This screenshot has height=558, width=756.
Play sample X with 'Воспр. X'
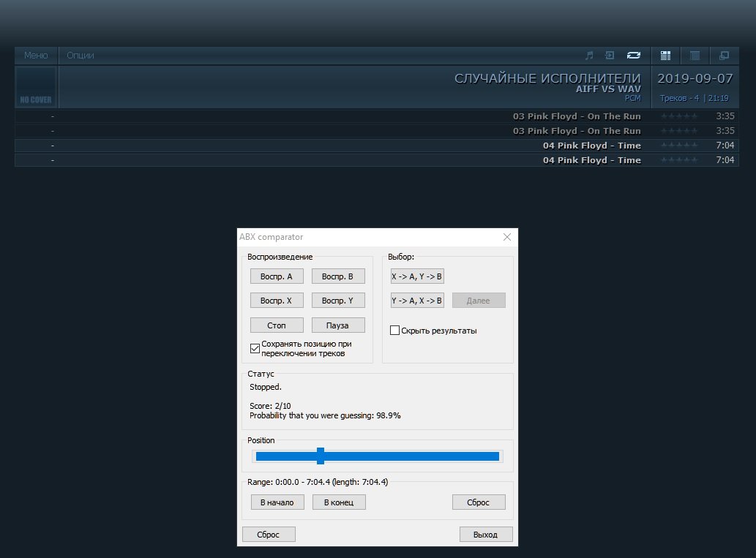(277, 301)
